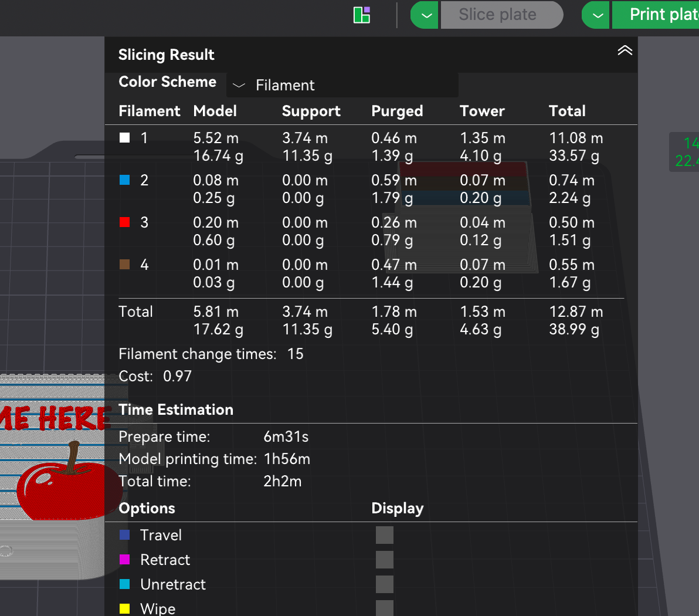
Task: Click filament 4 total value 1.67 g
Action: [x=570, y=282]
